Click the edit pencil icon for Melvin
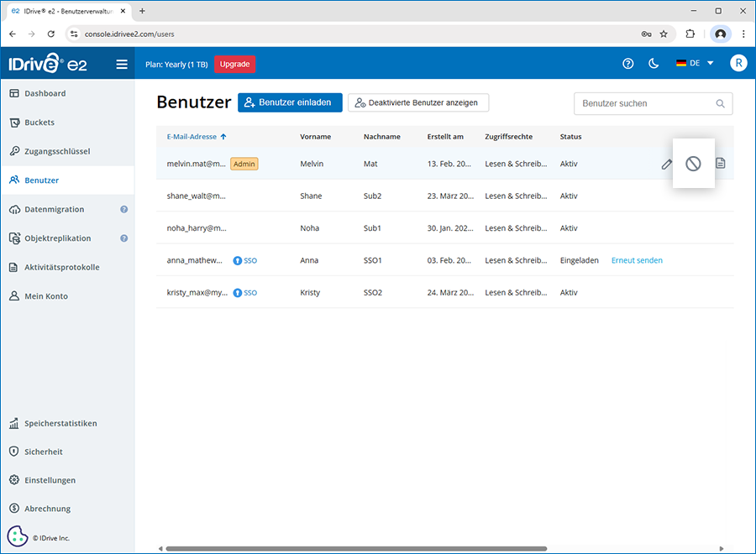This screenshot has height=554, width=756. 666,165
